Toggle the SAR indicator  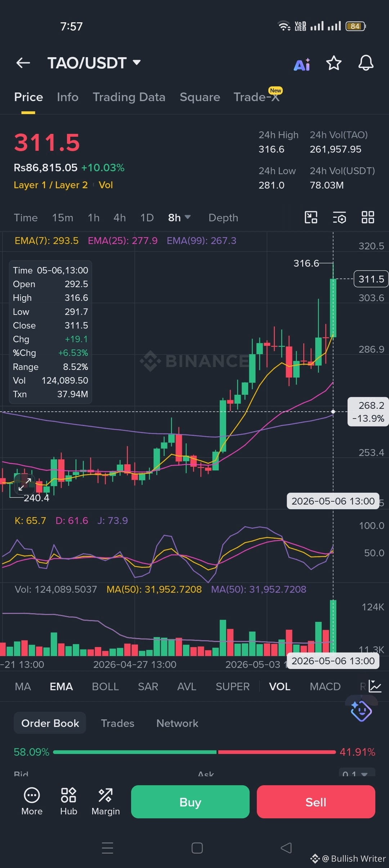[148, 686]
